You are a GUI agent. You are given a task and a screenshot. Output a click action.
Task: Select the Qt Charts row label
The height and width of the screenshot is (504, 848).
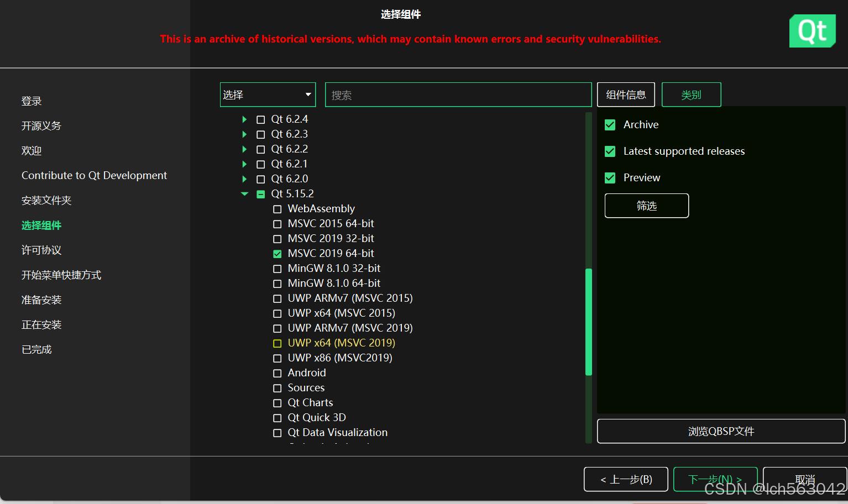click(310, 403)
